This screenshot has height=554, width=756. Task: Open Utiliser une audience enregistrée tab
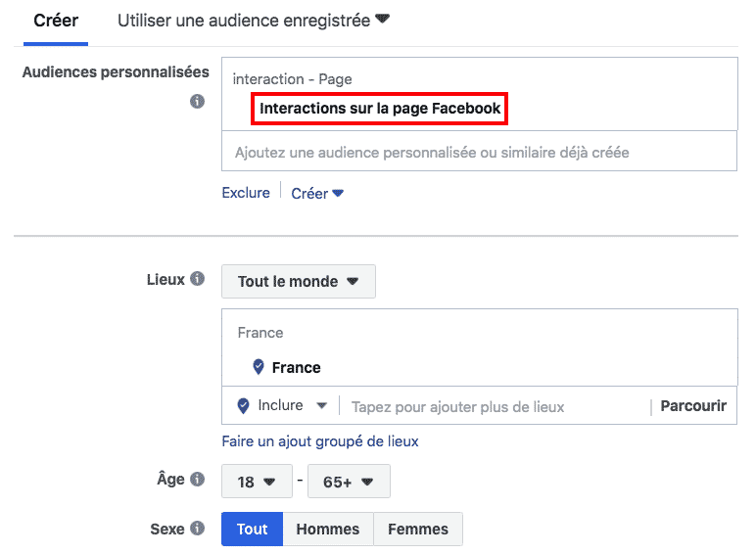(x=253, y=21)
